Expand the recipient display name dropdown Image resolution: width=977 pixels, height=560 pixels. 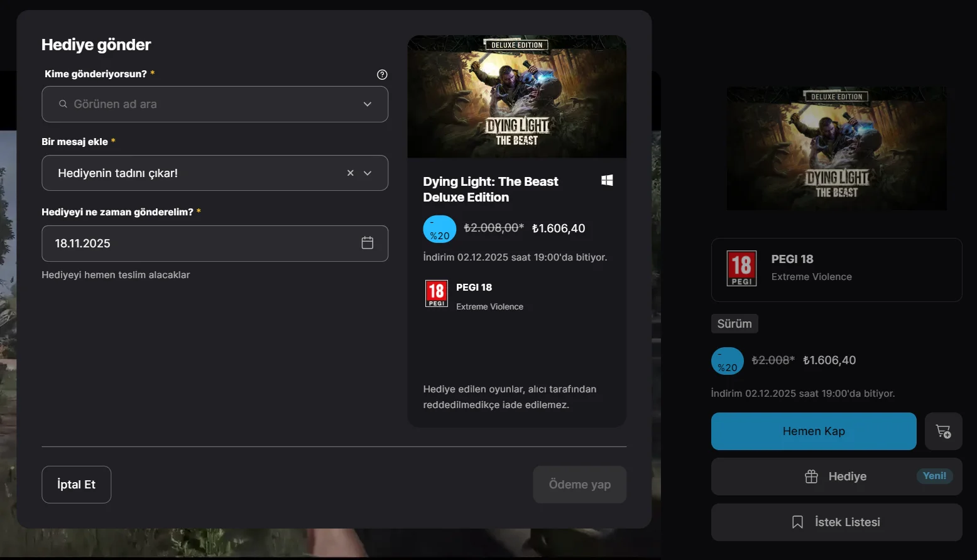point(368,104)
